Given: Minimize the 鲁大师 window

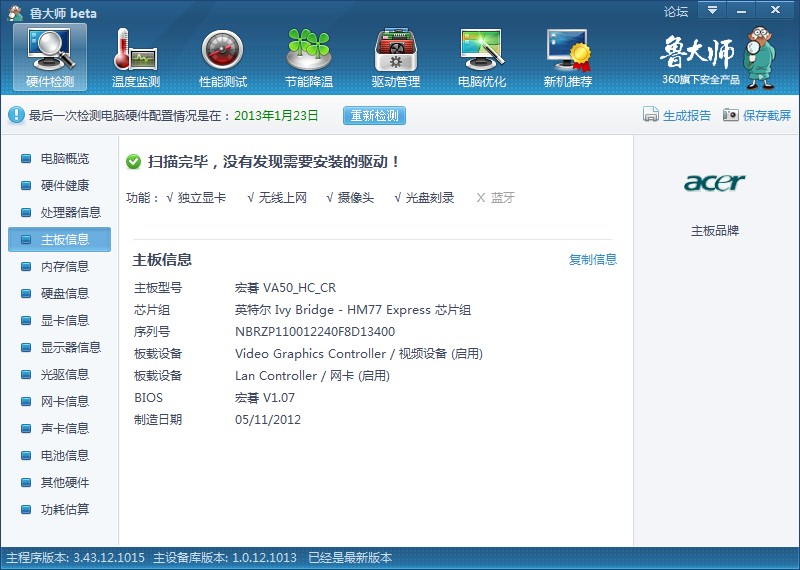Looking at the screenshot, I should (x=741, y=10).
